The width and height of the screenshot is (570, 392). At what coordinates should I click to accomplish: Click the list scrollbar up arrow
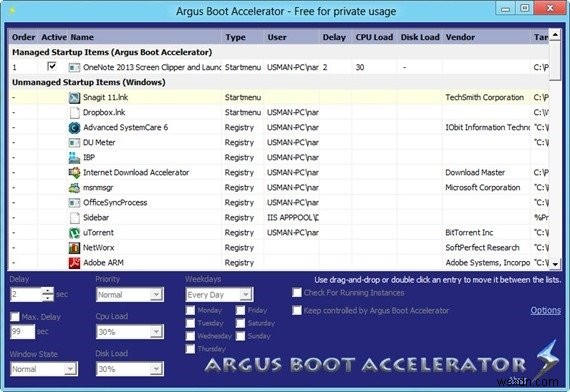pos(555,35)
